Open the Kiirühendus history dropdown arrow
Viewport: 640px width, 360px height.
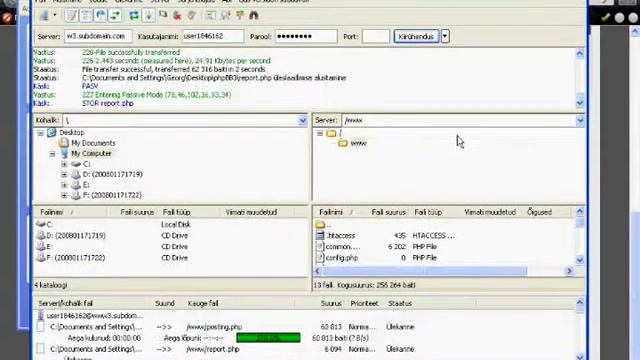coord(445,36)
